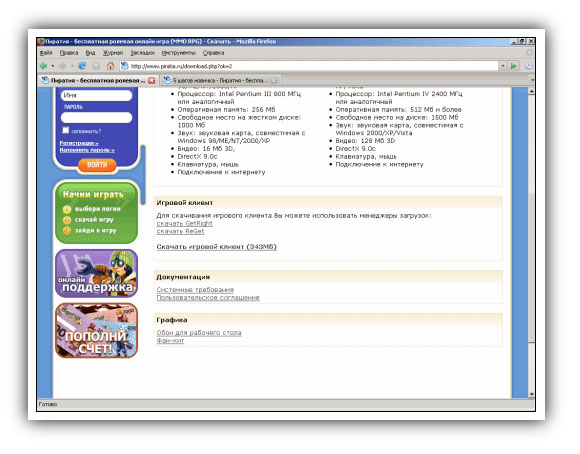Click the vertical scrollbar thumb

[532, 268]
